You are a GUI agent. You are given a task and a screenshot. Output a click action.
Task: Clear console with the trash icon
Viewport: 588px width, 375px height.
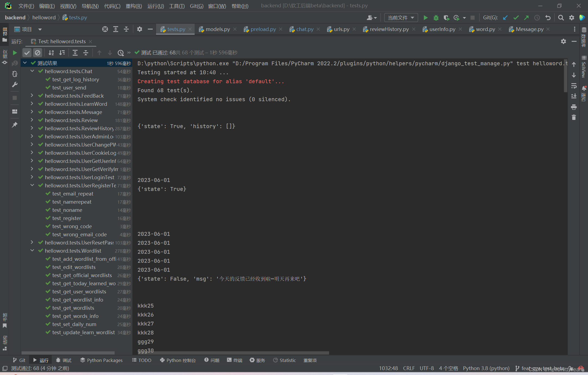coord(574,117)
